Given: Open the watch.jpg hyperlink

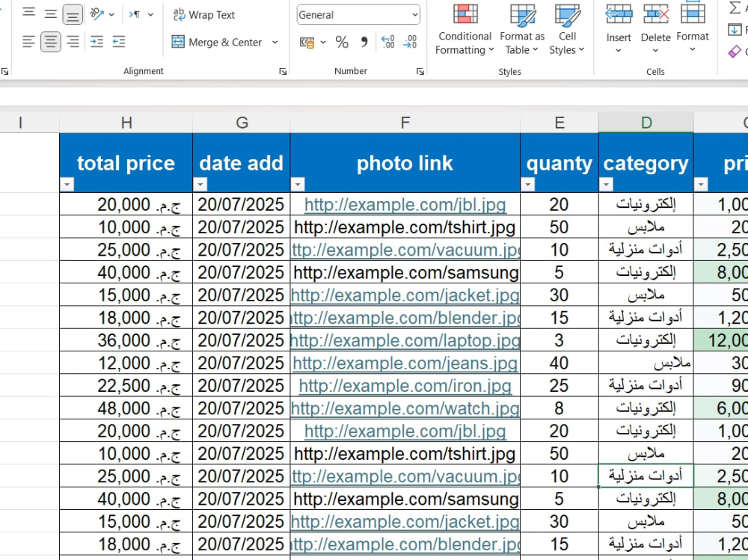Looking at the screenshot, I should click(405, 409).
